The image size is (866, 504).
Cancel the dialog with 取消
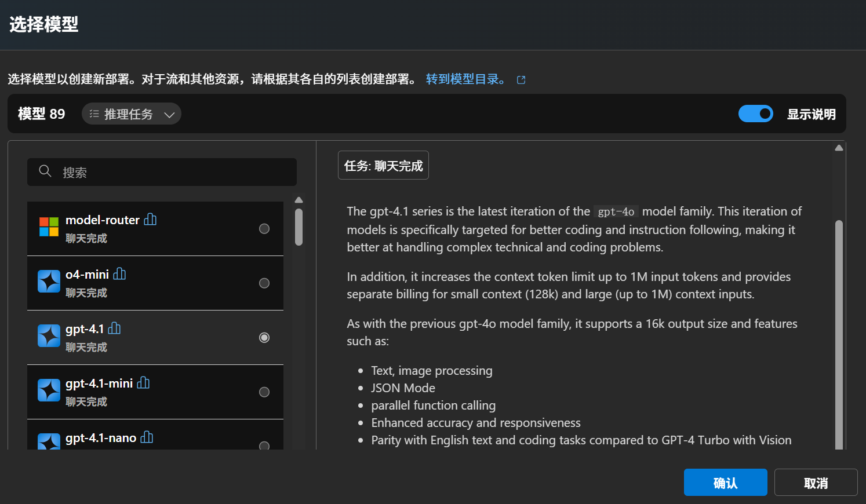(x=816, y=483)
